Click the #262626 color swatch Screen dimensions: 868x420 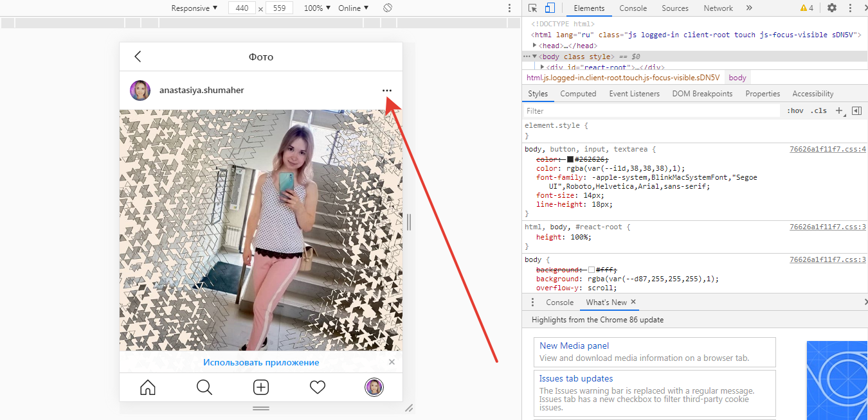pos(570,159)
